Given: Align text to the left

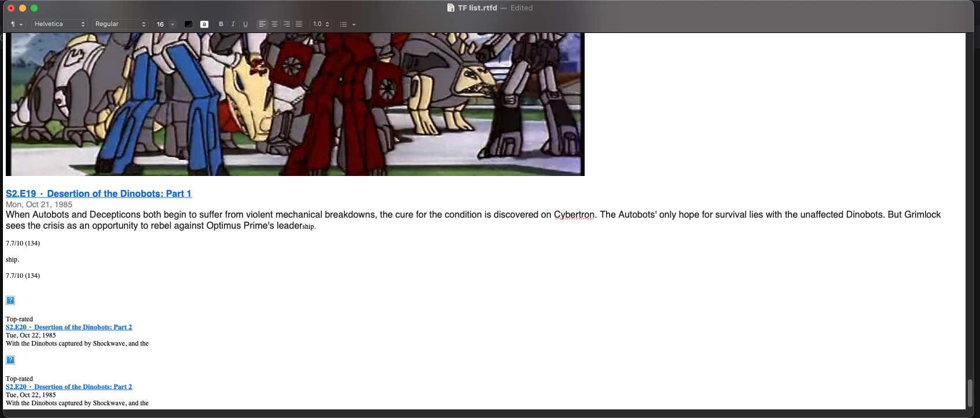Looking at the screenshot, I should pyautogui.click(x=262, y=24).
